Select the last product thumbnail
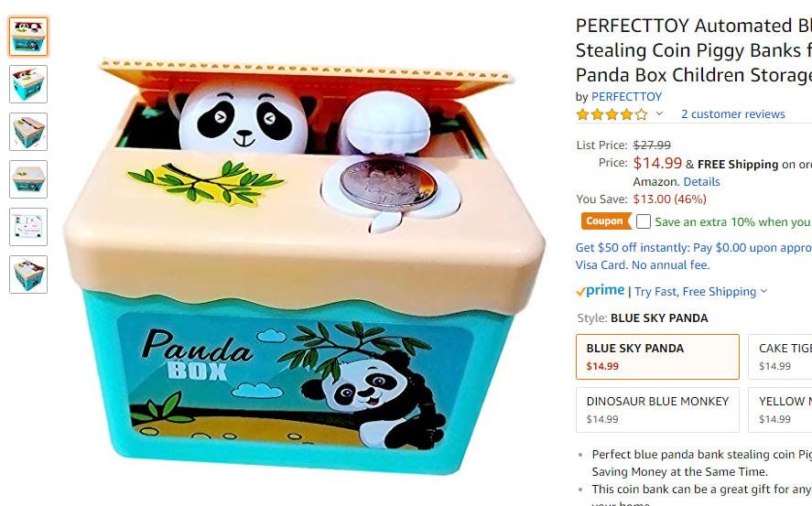Viewport: 812px width, 506px height. coord(28,275)
